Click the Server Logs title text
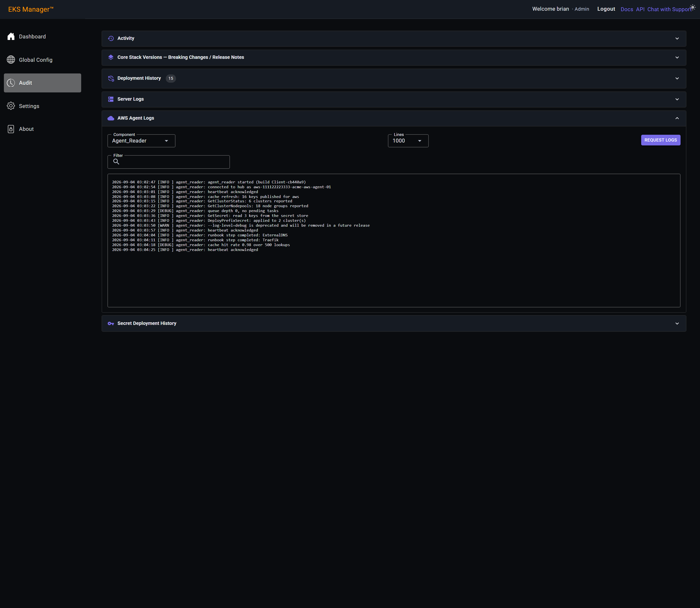The height and width of the screenshot is (608, 700). 131,99
